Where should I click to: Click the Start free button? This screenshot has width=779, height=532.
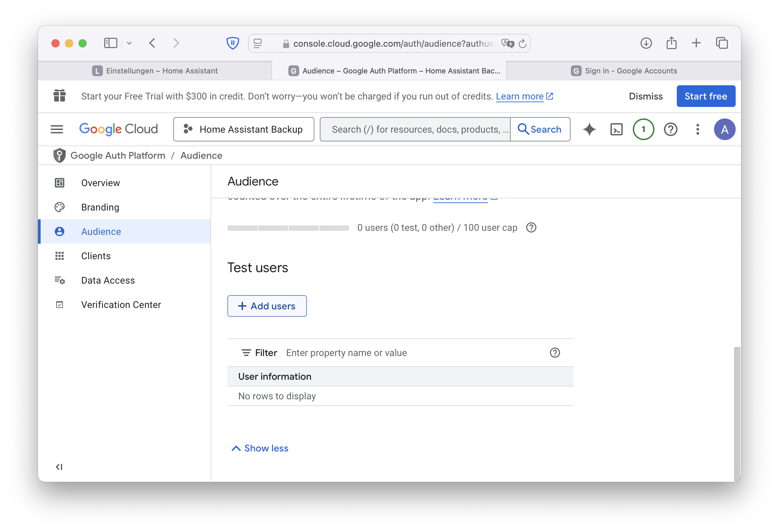pos(706,96)
